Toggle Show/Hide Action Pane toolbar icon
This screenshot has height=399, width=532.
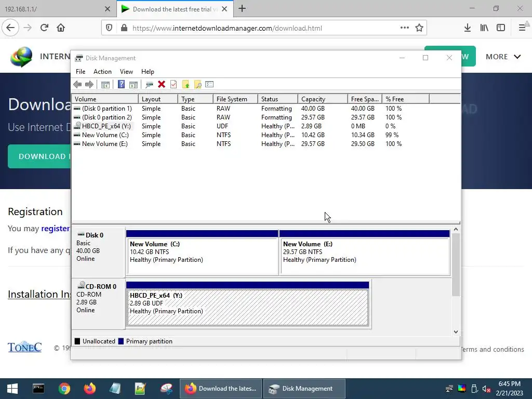[x=134, y=85]
